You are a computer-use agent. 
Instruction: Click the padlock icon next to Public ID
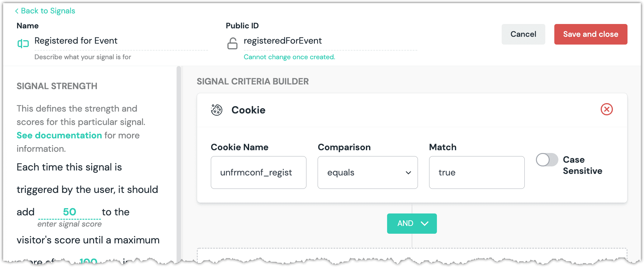pyautogui.click(x=232, y=43)
